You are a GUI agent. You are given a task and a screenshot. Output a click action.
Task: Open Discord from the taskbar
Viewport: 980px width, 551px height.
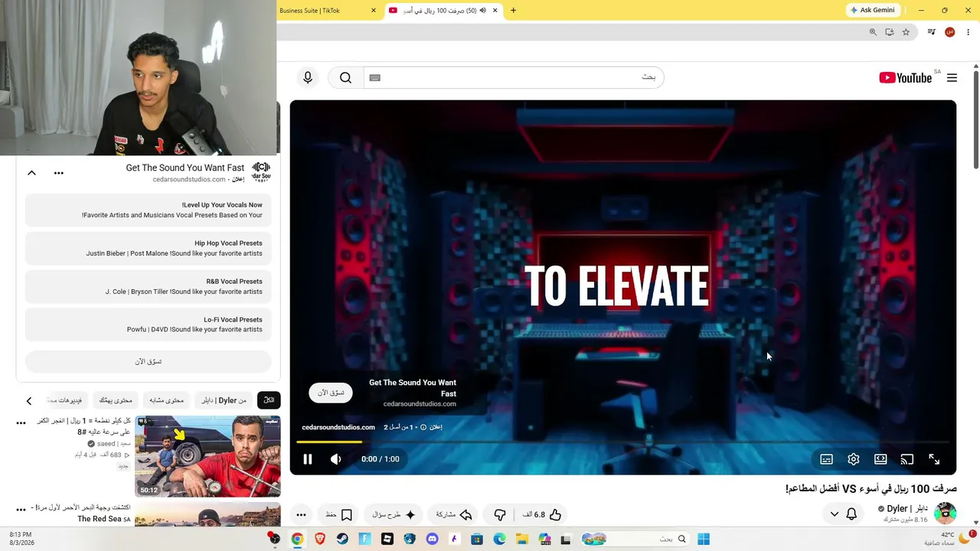(432, 539)
